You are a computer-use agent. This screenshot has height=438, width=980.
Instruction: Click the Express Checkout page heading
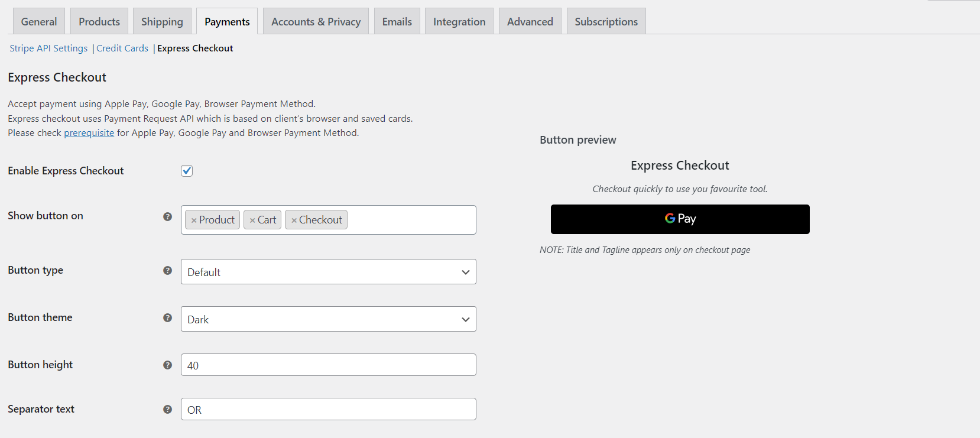pyautogui.click(x=57, y=77)
